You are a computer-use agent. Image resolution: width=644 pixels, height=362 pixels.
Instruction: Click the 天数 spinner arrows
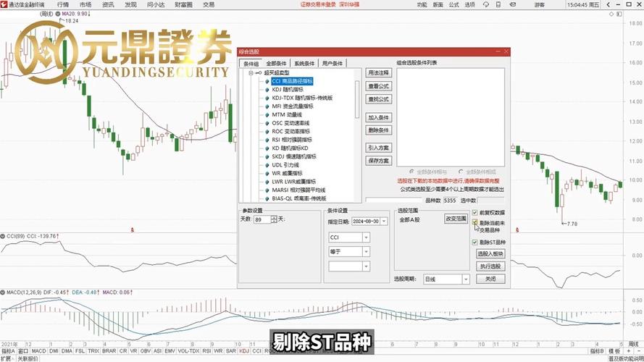click(x=274, y=219)
